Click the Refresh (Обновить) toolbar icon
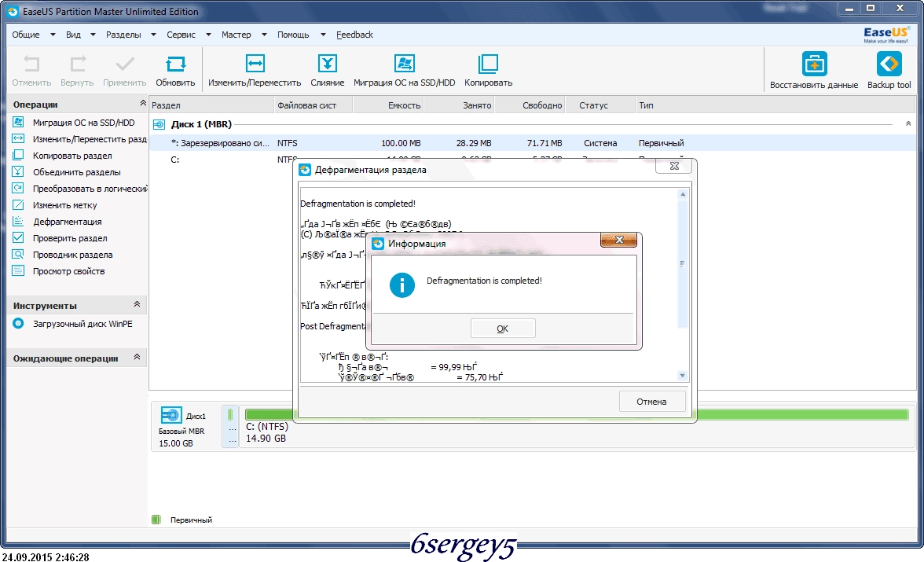 pyautogui.click(x=176, y=63)
